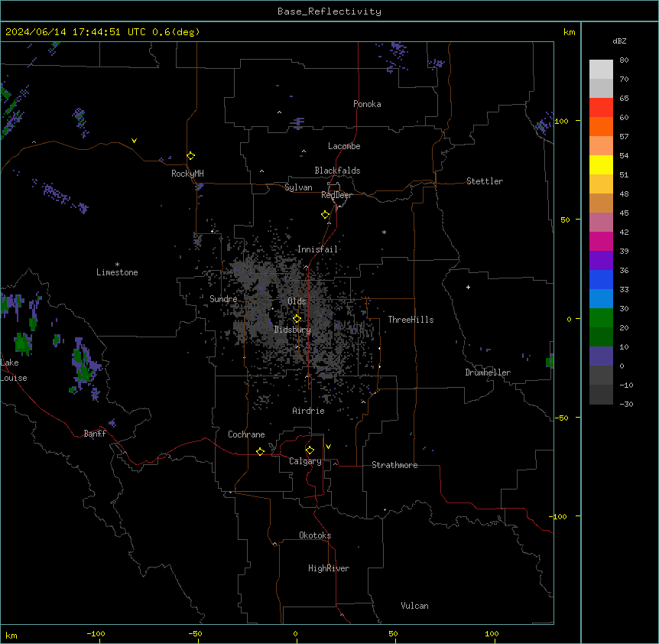Click the Okotoks city label
This screenshot has height=644, width=659.
[x=315, y=535]
